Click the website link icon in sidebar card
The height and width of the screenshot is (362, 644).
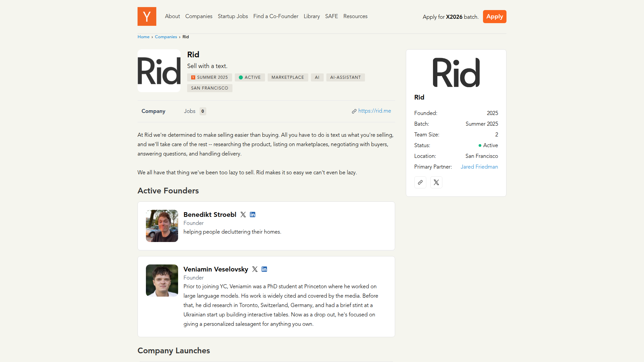coord(420,182)
